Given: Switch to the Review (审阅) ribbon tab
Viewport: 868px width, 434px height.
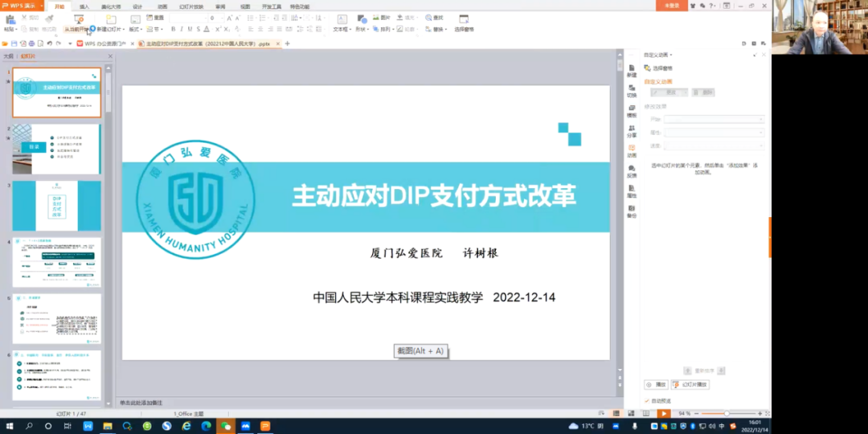Looking at the screenshot, I should point(219,6).
